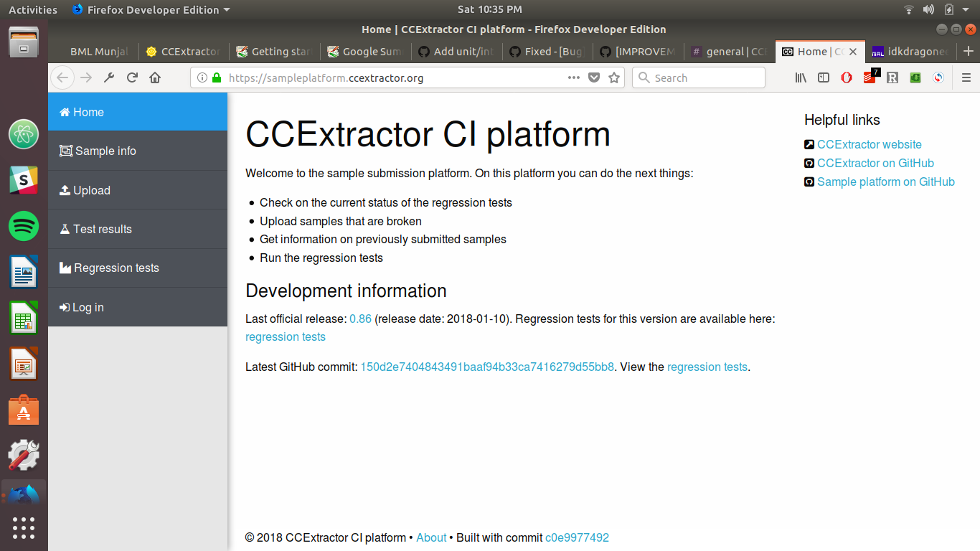Click the browser Back arrow button
Viewport: 980px width, 551px height.
[62, 77]
